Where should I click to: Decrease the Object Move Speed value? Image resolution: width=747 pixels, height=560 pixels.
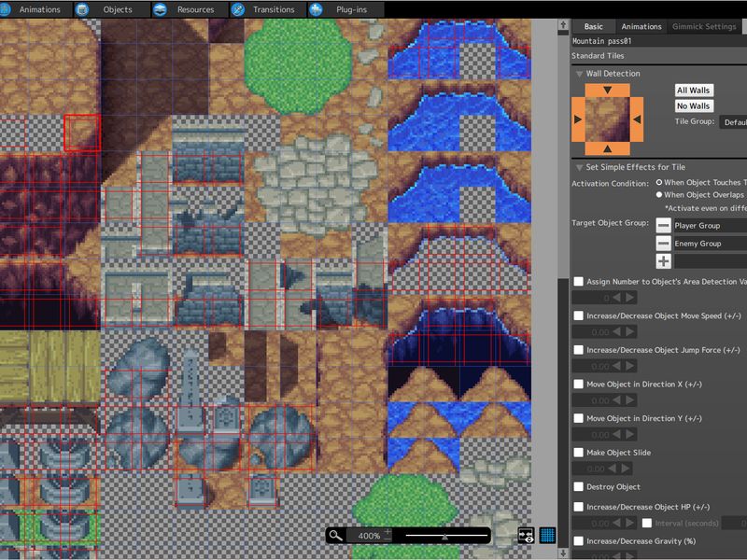(x=617, y=332)
